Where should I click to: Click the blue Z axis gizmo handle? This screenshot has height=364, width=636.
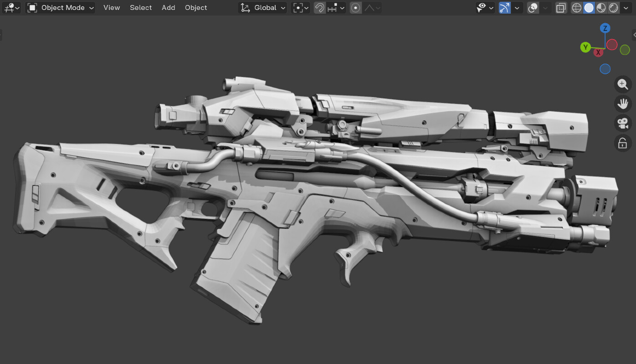605,28
